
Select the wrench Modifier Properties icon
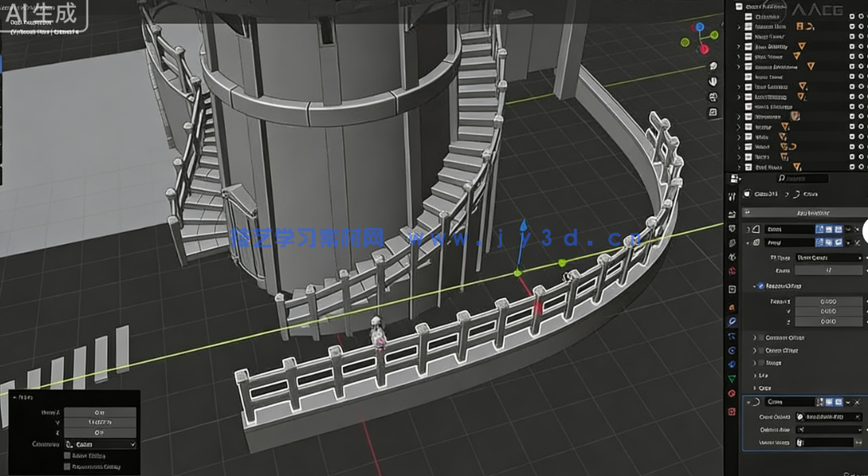pos(732,320)
